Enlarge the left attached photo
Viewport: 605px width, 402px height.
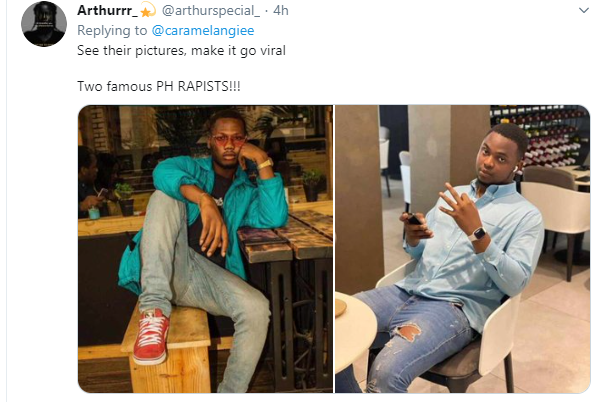(205, 248)
